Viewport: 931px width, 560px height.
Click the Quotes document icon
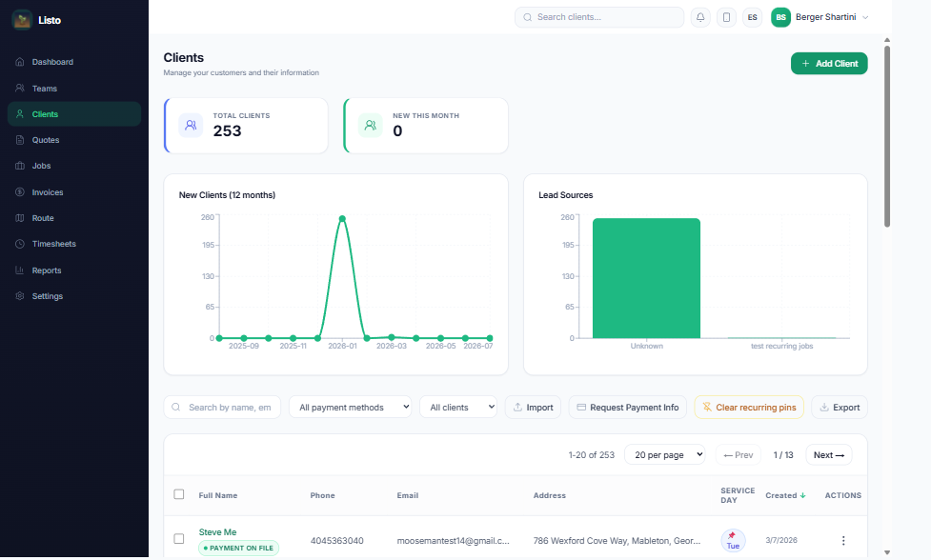pos(20,140)
